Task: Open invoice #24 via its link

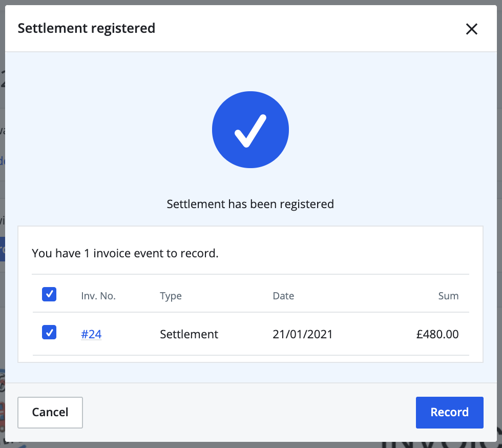Action: click(91, 334)
